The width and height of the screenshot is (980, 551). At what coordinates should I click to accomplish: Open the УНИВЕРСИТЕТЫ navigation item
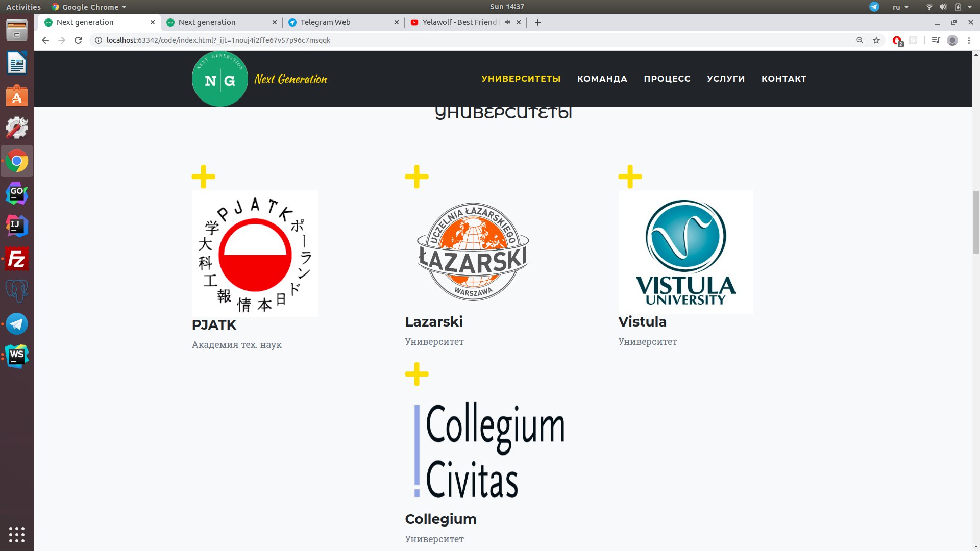point(521,79)
